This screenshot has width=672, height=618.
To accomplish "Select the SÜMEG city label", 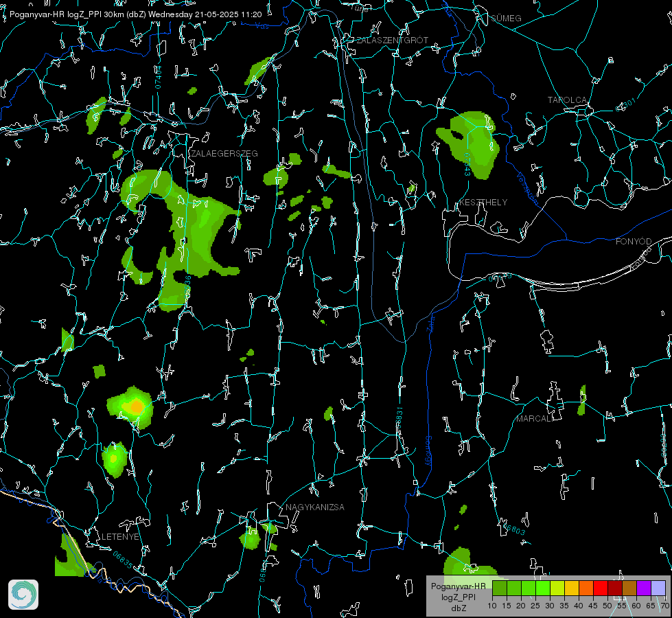I will click(506, 19).
